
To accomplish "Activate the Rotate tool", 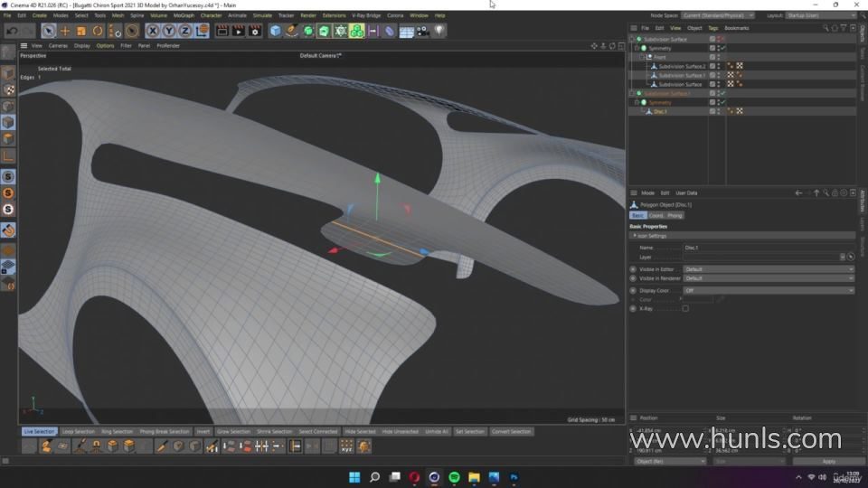I will (98, 31).
